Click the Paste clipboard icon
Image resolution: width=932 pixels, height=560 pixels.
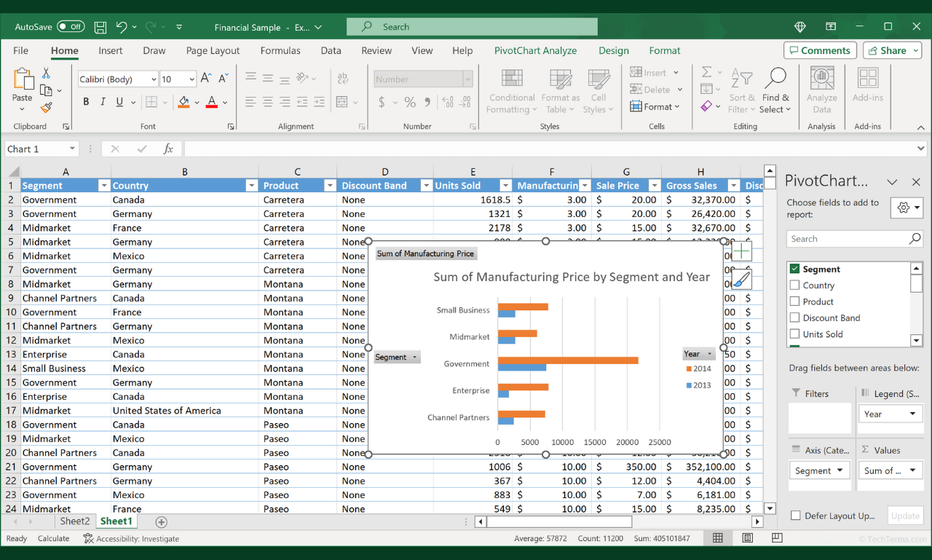(22, 79)
